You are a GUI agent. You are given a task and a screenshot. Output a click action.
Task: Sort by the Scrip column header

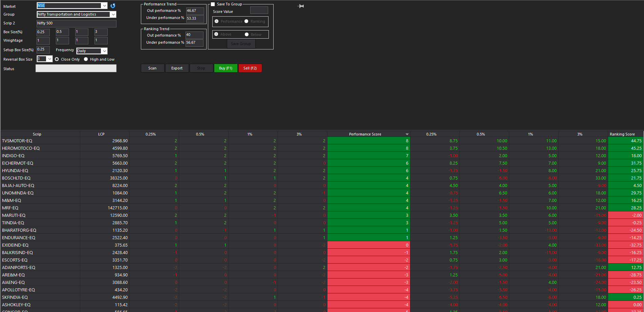point(37,134)
